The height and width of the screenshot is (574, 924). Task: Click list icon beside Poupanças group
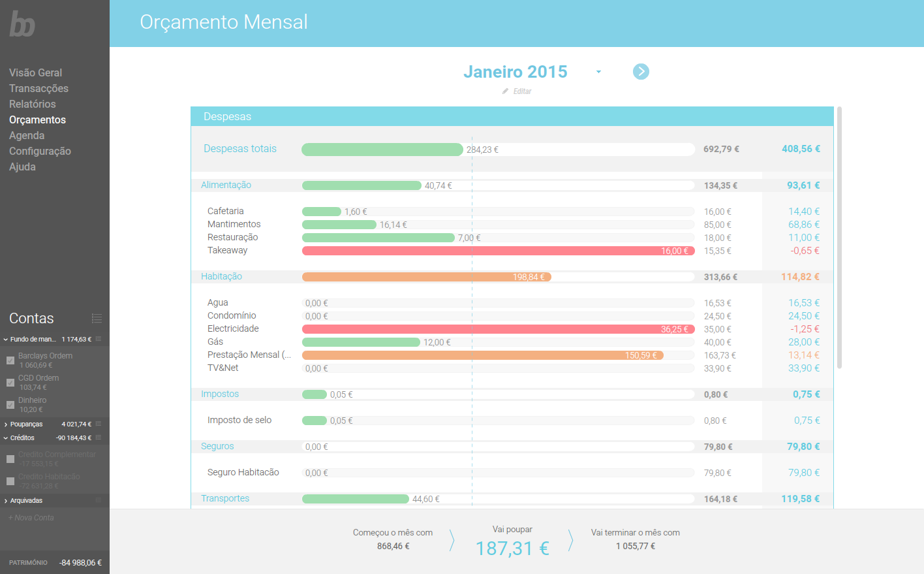[x=99, y=424]
